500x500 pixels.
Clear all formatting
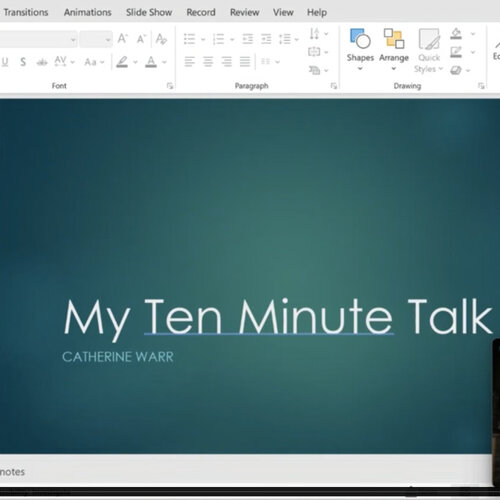(161, 39)
